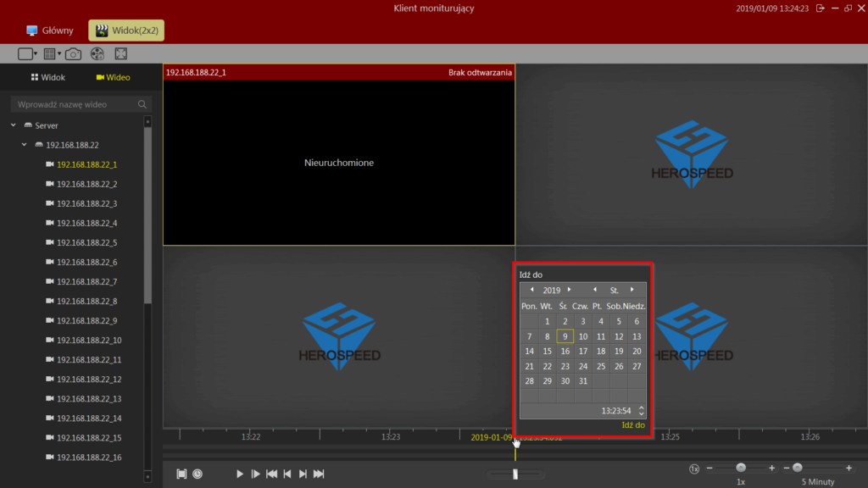The height and width of the screenshot is (488, 868).
Task: Go to previous year in calendar
Action: 531,290
